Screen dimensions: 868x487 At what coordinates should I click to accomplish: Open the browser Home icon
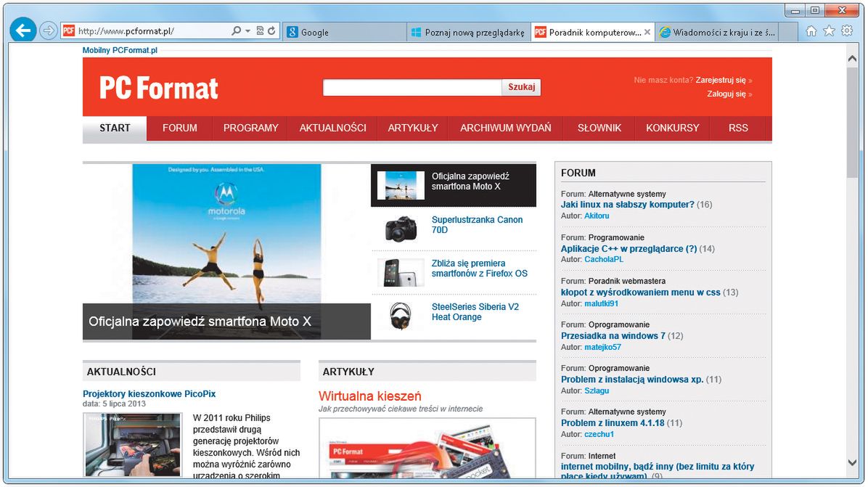point(811,31)
